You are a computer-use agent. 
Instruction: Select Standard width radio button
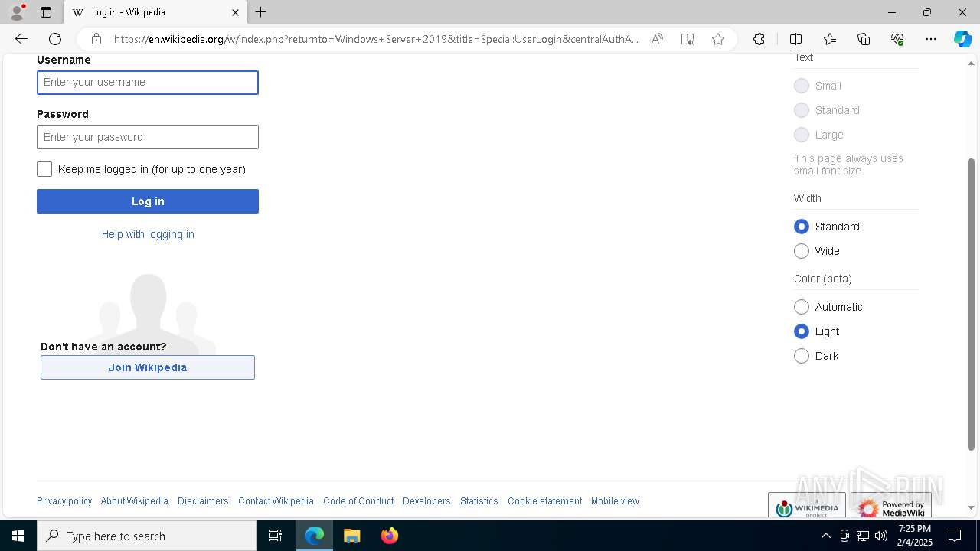click(x=802, y=227)
